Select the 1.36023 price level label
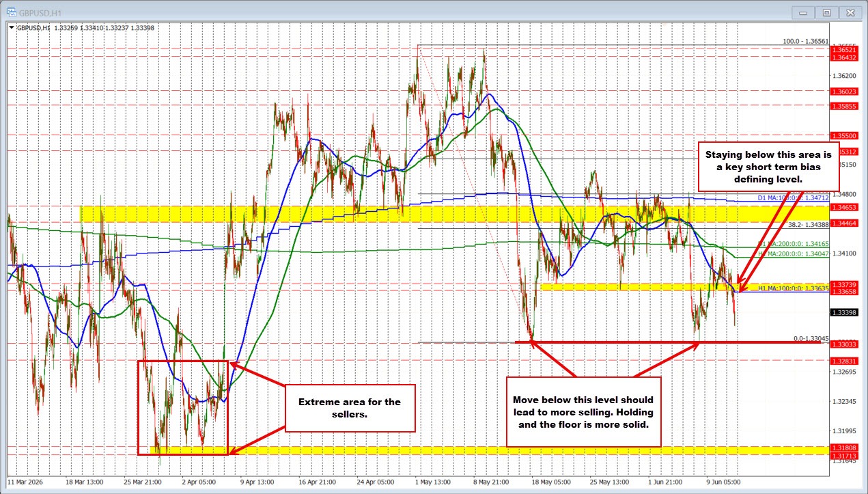This screenshot has height=494, width=868. (844, 92)
